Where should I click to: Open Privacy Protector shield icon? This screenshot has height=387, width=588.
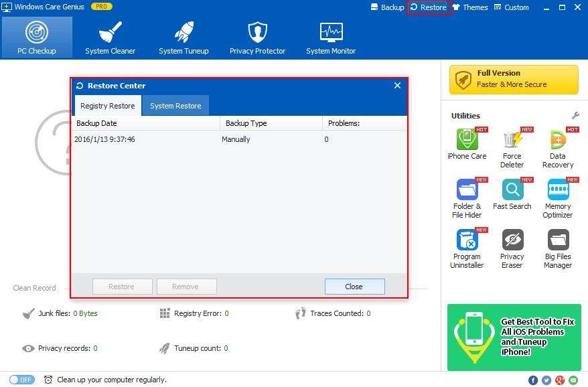pos(258,33)
